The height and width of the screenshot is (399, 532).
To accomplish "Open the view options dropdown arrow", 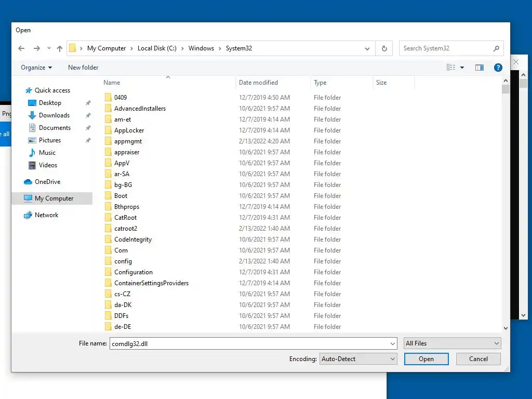I will point(462,68).
